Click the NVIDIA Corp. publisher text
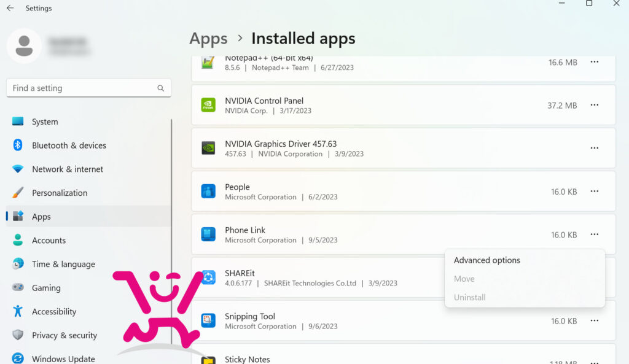 click(246, 111)
